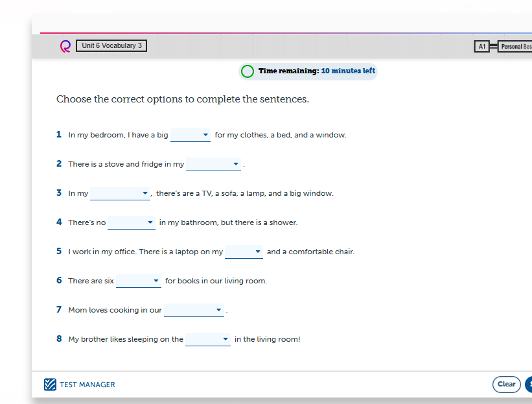Click question number 1 marker
Screen dimensions: 532x404
[x=59, y=134]
